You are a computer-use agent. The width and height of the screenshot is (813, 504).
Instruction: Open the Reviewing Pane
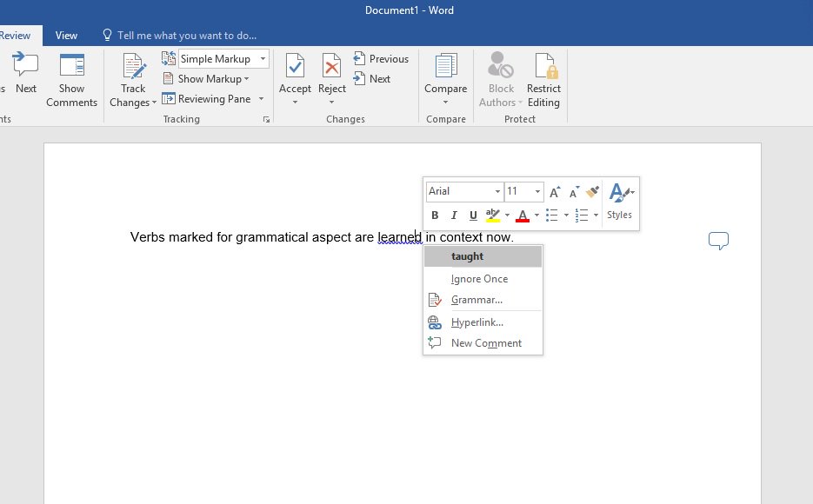208,99
